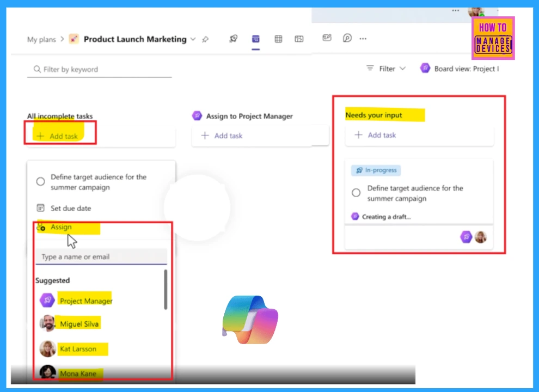The height and width of the screenshot is (392, 539).
Task: Click the Suggested list scrollbar
Action: [x=166, y=290]
